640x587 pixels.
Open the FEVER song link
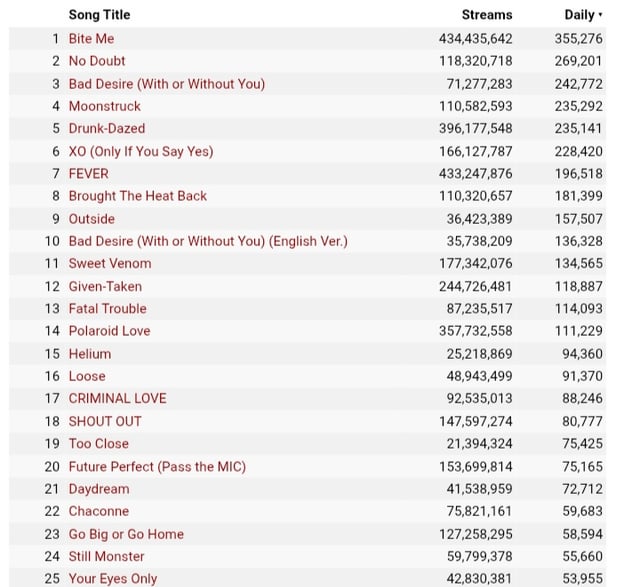coord(88,173)
